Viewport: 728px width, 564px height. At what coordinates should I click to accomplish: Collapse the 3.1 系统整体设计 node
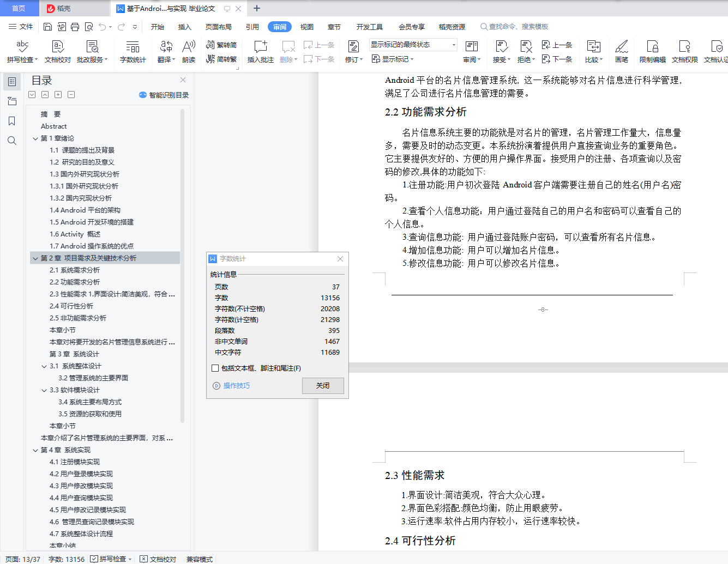44,366
